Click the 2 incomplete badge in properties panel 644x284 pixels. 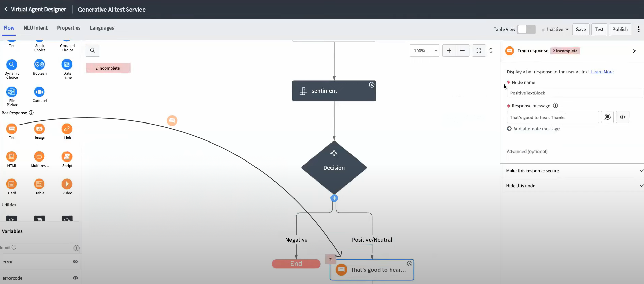click(x=565, y=51)
